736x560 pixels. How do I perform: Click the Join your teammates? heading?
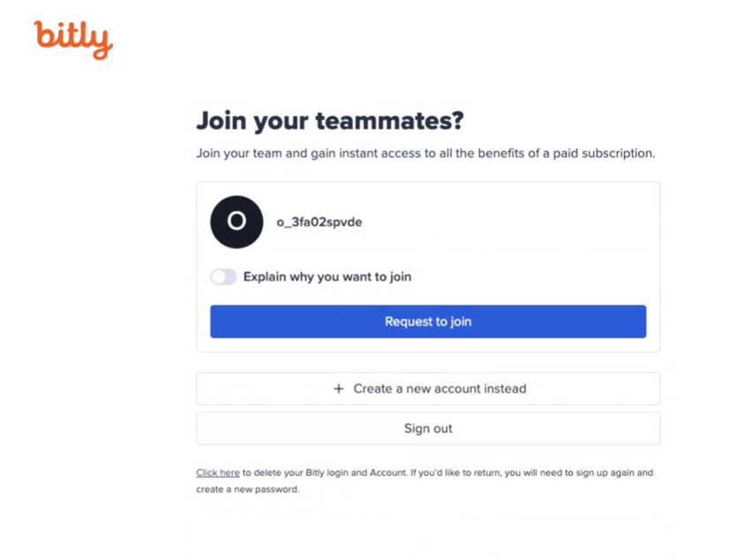click(x=330, y=121)
